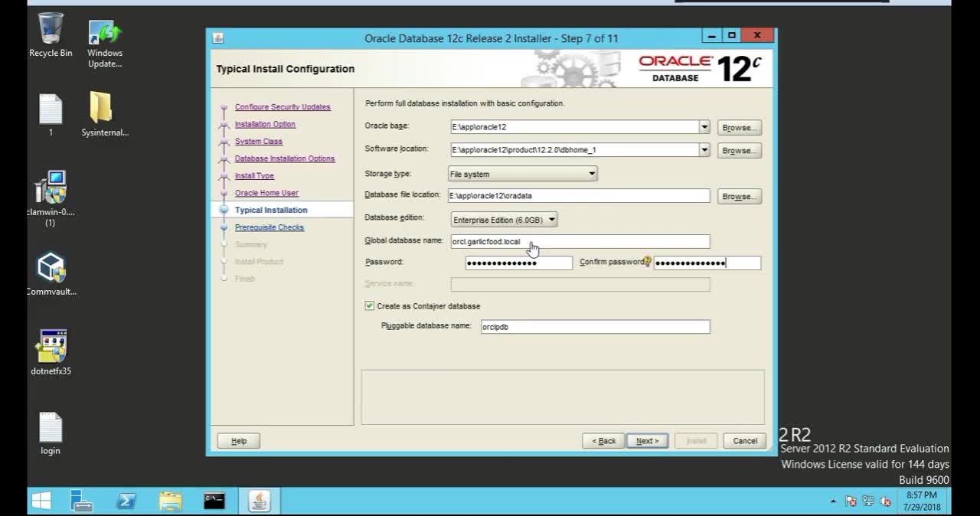Click Java icon in installer title bar
The height and width of the screenshot is (516, 980).
pos(218,38)
